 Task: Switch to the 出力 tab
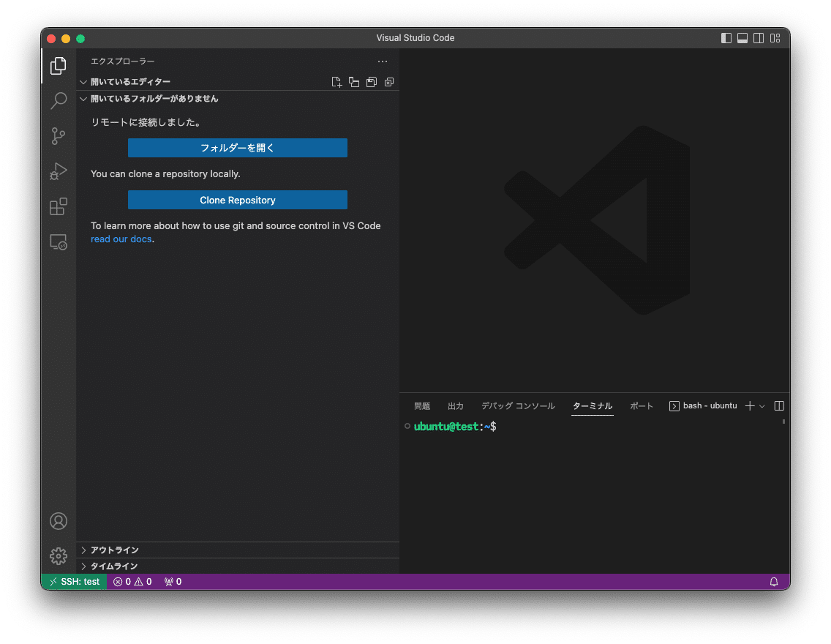tap(456, 406)
